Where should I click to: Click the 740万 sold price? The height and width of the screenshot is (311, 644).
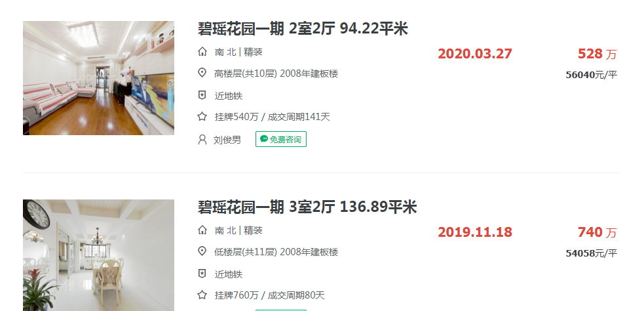596,232
